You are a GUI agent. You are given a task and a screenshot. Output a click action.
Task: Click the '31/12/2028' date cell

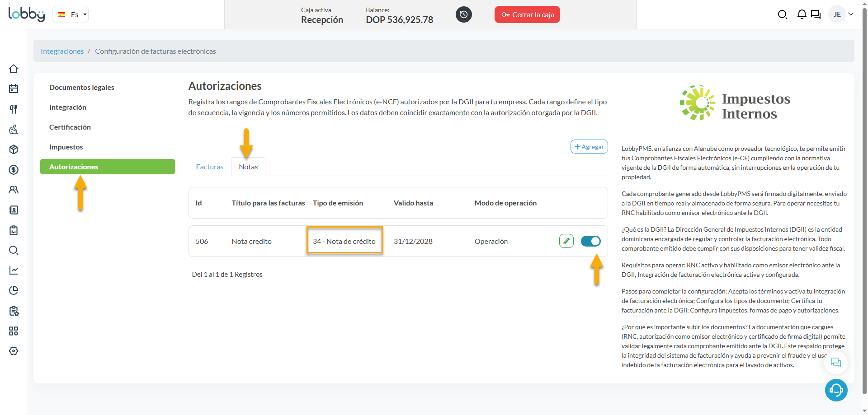(413, 241)
